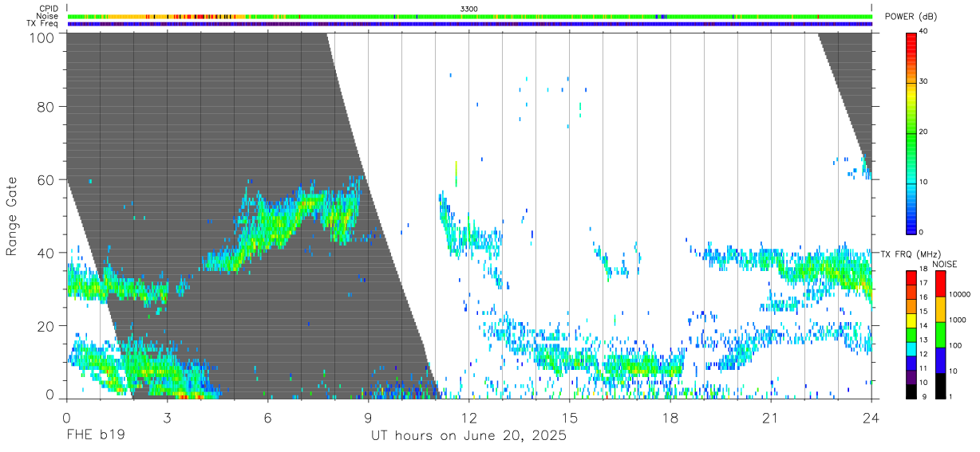Click the TX Freq strip above the plot

[469, 24]
